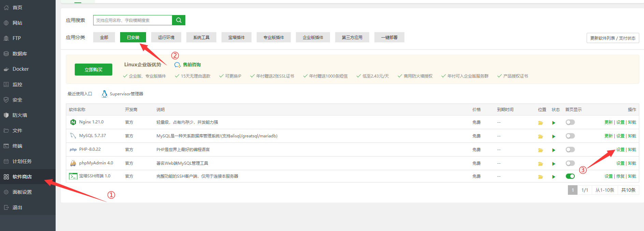644x231 pixels.
Task: Click the firewall icon beside 防火墙
Action: [6, 115]
